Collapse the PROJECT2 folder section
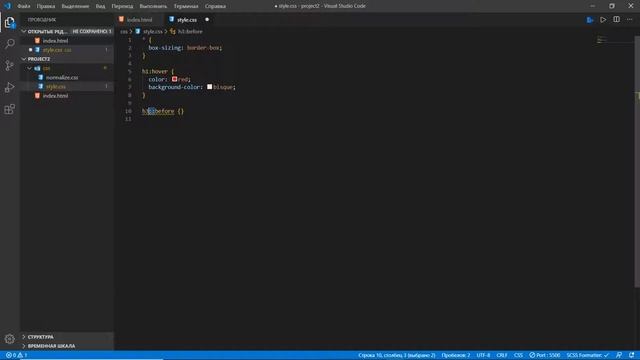The image size is (640, 360). pos(24,59)
